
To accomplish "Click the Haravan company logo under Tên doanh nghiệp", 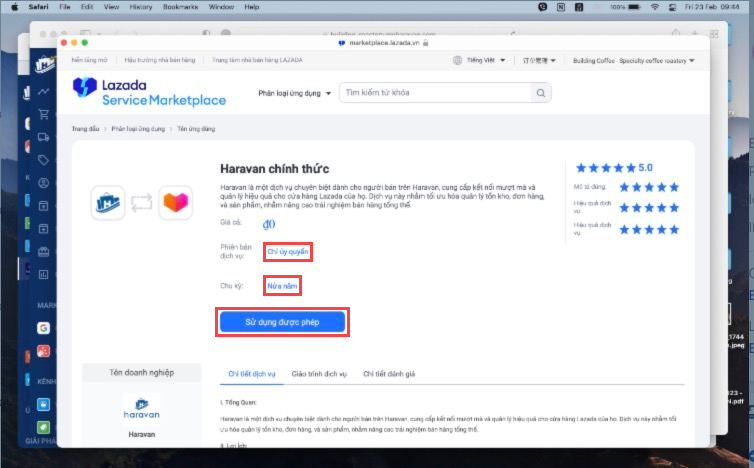I will point(141,409).
